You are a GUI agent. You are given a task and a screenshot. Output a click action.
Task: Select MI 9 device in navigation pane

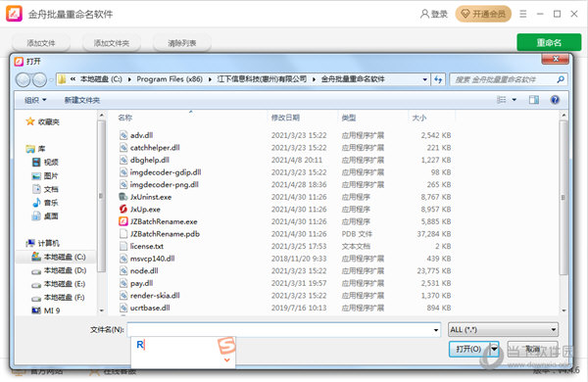(x=46, y=310)
